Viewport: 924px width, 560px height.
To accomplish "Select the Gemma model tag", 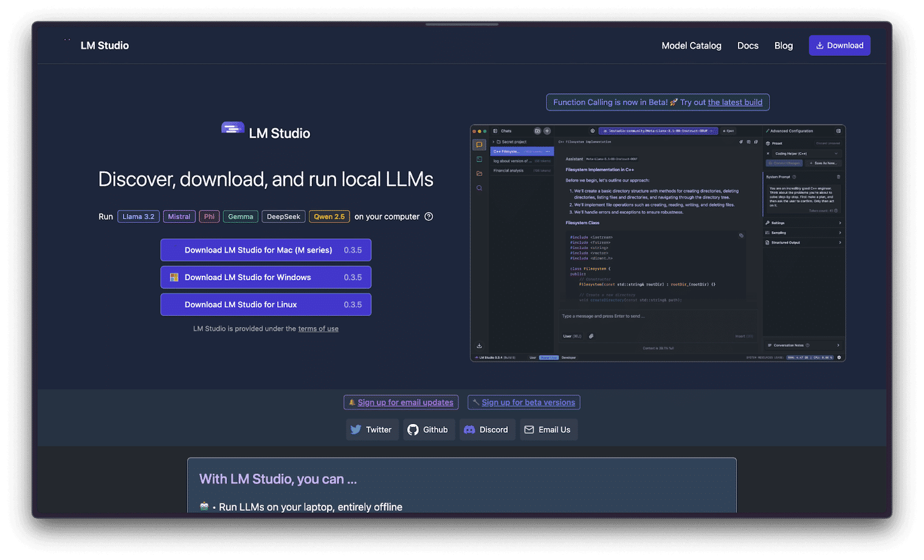I will [x=241, y=217].
